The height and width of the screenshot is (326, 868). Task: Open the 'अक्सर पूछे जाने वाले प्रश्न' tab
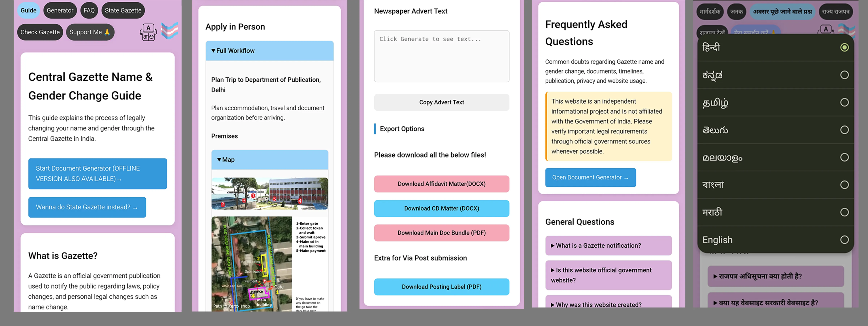(x=782, y=12)
